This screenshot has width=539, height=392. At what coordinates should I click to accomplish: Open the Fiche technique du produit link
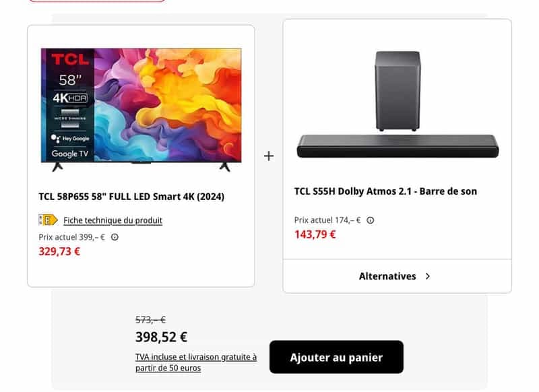click(113, 221)
